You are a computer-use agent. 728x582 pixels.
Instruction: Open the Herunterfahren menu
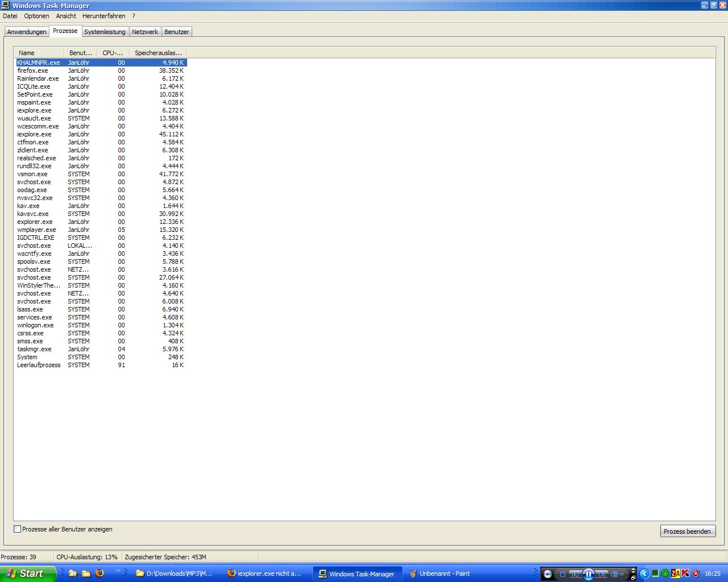(104, 16)
